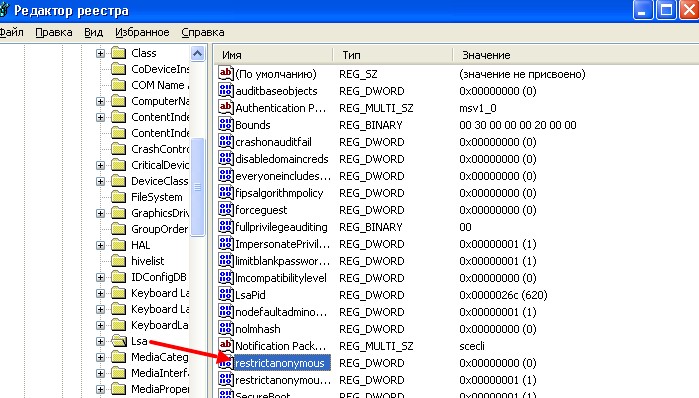Click the Notification Pack... string icon
This screenshot has height=398, width=699.
(x=226, y=345)
